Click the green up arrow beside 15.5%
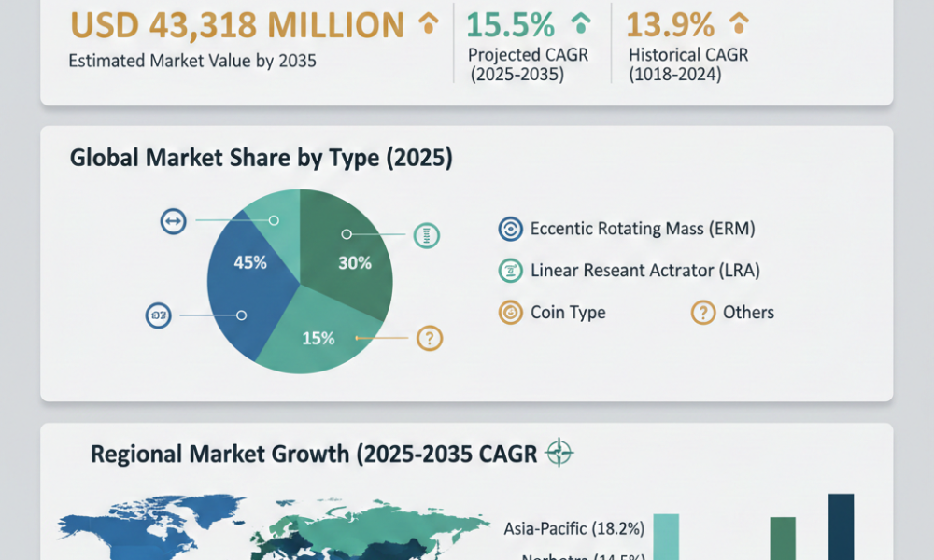This screenshot has width=934, height=560. 581,23
